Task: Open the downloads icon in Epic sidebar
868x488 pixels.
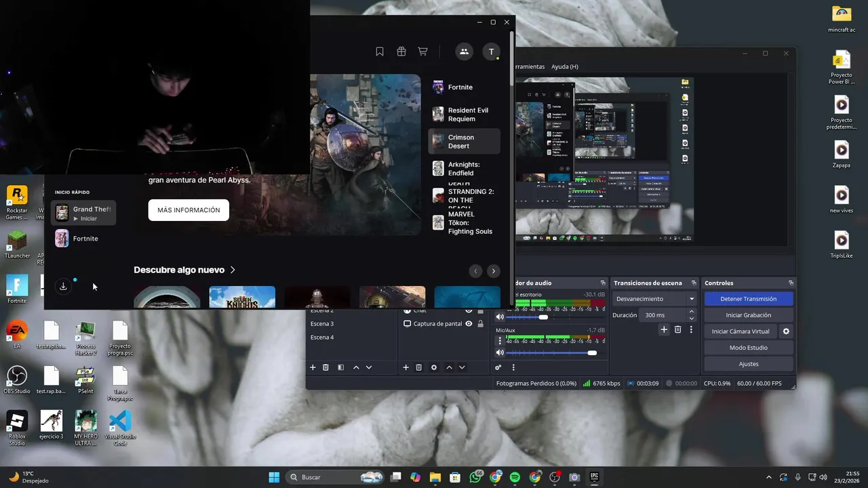Action: [63, 286]
